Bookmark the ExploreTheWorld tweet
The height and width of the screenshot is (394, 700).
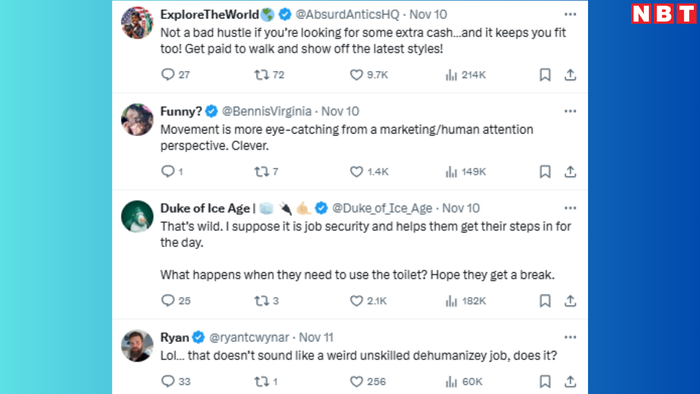click(545, 75)
